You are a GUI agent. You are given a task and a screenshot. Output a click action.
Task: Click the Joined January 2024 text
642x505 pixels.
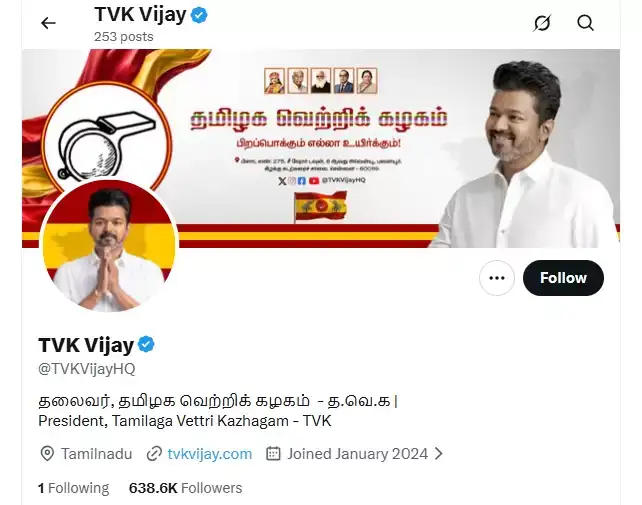click(357, 454)
